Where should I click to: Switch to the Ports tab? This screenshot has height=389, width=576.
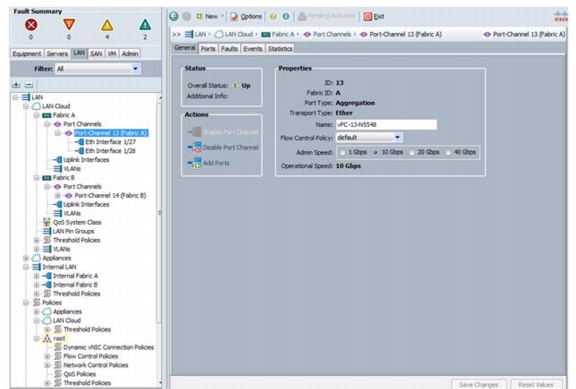[x=208, y=48]
